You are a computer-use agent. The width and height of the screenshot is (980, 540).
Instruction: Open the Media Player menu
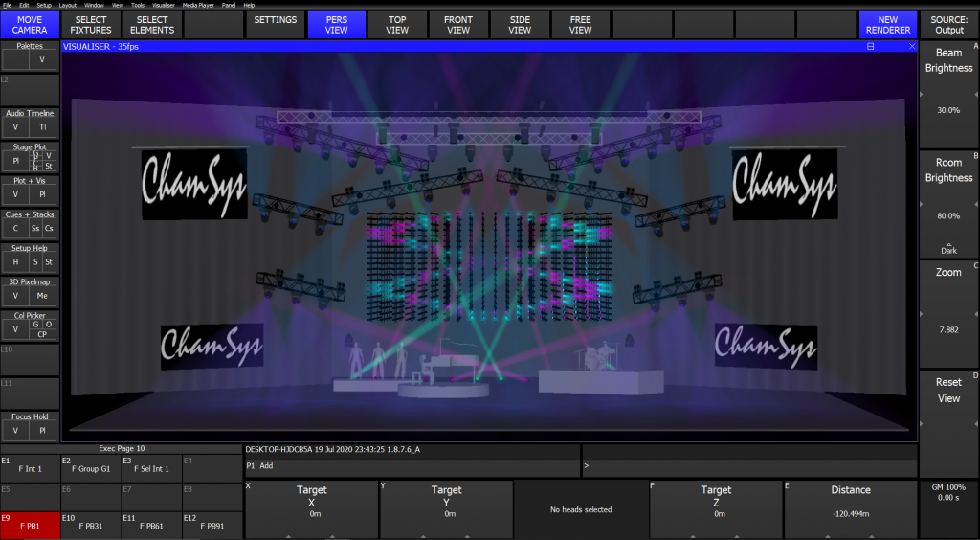201,5
